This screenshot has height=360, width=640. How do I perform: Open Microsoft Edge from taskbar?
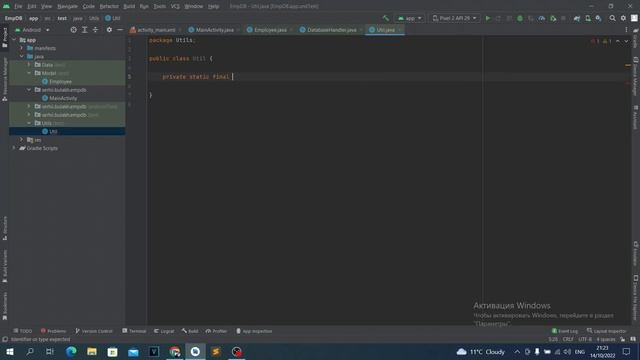point(71,351)
